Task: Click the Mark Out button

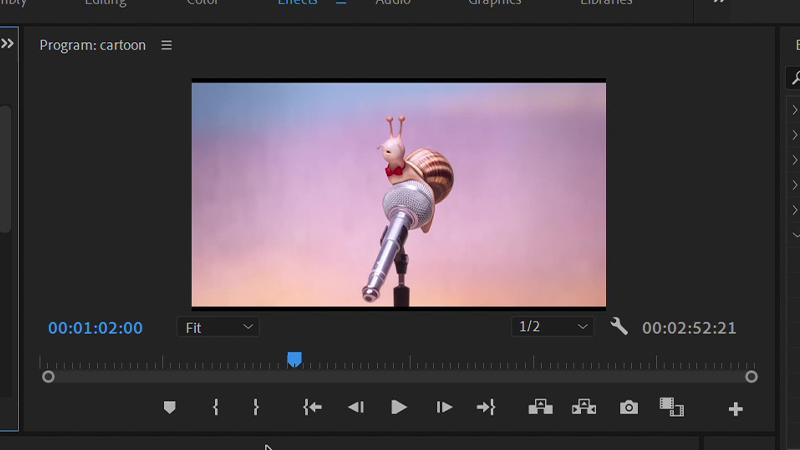Action: point(256,407)
